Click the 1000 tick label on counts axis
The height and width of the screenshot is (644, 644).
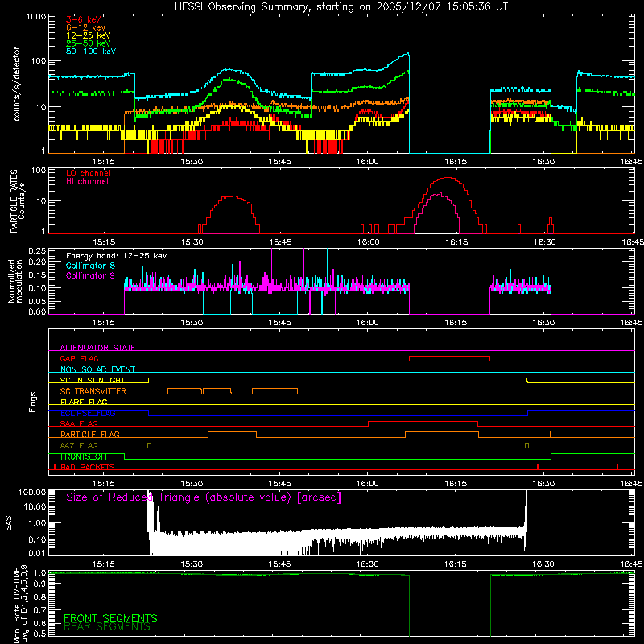[35, 17]
